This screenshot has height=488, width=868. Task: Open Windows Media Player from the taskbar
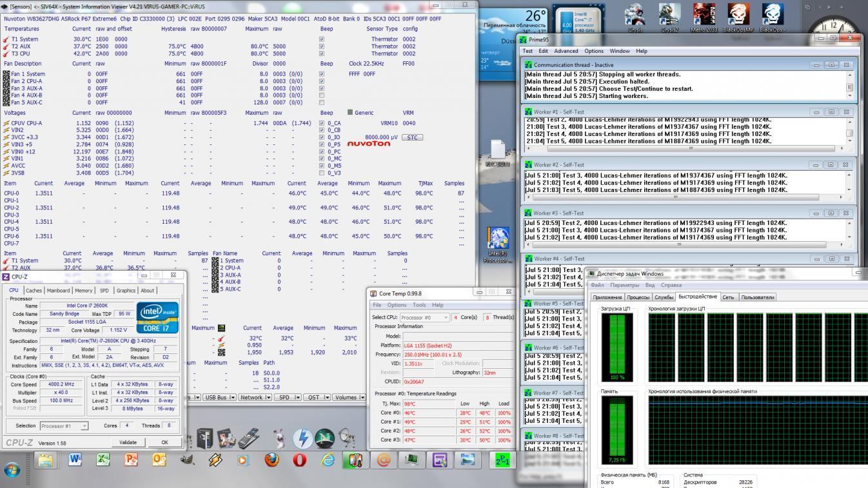(x=243, y=460)
